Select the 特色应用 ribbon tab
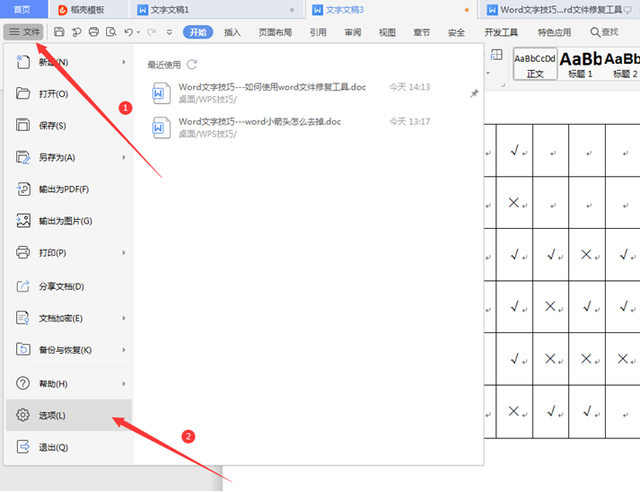Viewport: 640px width, 492px height. point(554,32)
